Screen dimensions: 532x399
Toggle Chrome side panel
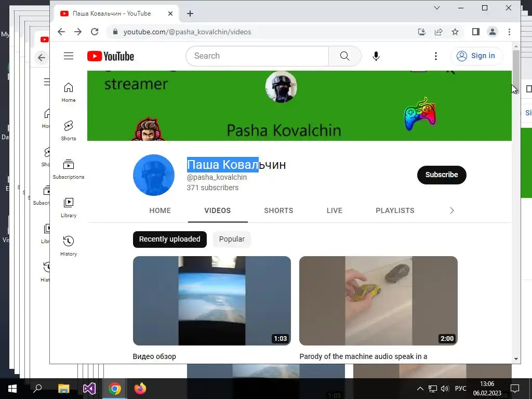point(476,32)
